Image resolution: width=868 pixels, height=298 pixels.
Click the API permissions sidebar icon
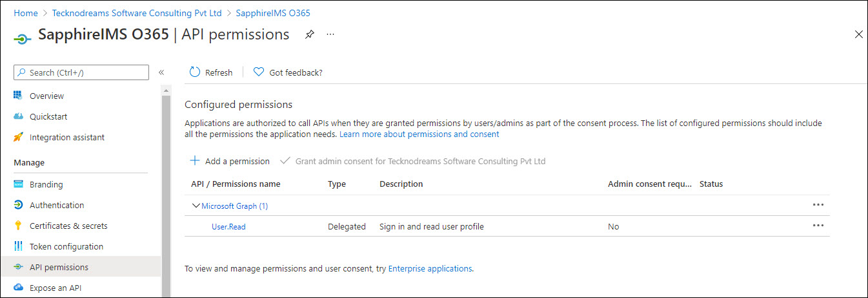pyautogui.click(x=18, y=267)
